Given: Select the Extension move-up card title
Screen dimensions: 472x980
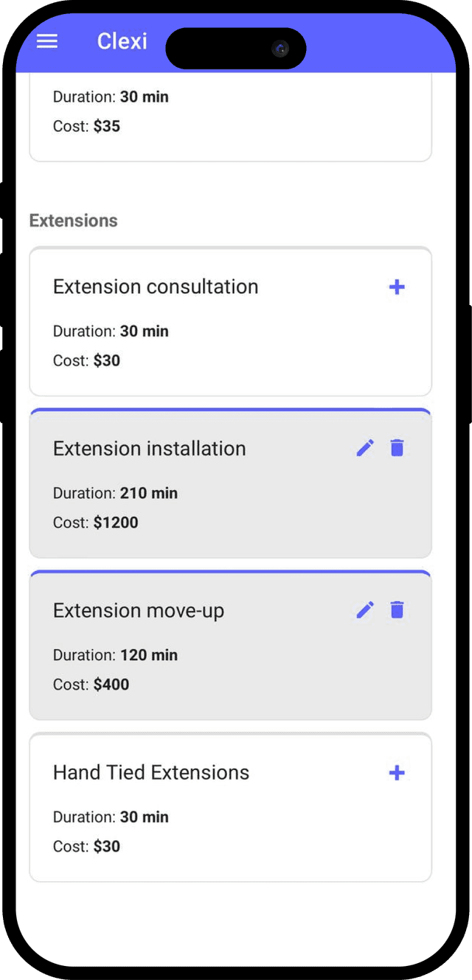Looking at the screenshot, I should coord(139,611).
